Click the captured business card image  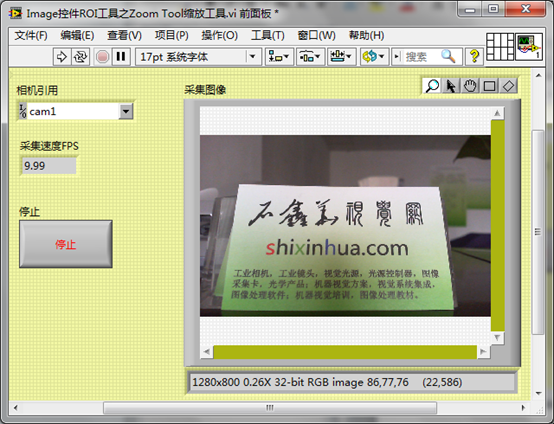tap(345, 225)
